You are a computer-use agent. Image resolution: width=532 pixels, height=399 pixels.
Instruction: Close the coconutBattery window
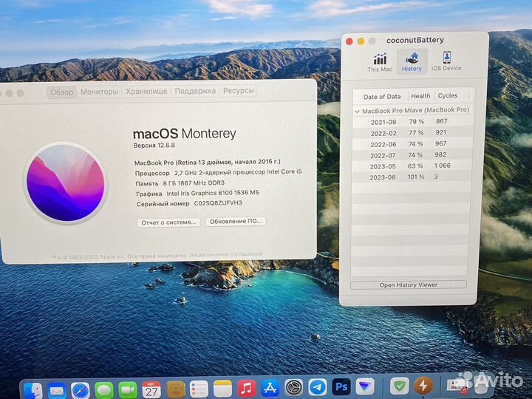tap(349, 41)
